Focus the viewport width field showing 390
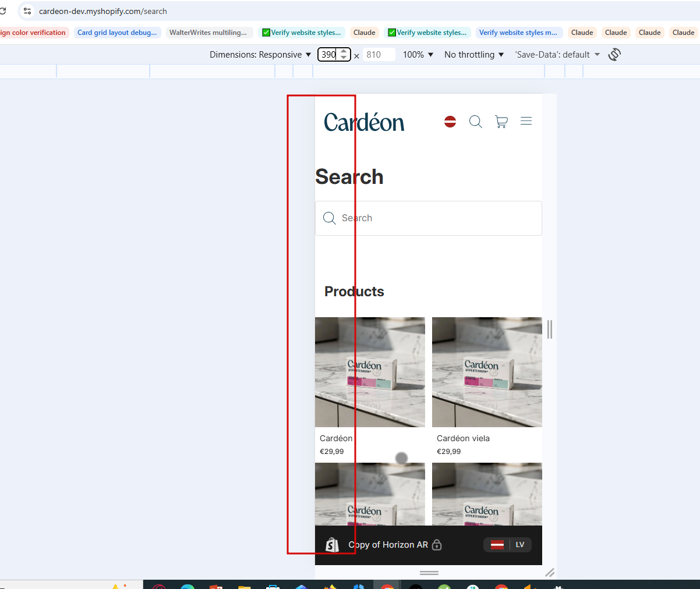The width and height of the screenshot is (700, 589). (x=329, y=55)
